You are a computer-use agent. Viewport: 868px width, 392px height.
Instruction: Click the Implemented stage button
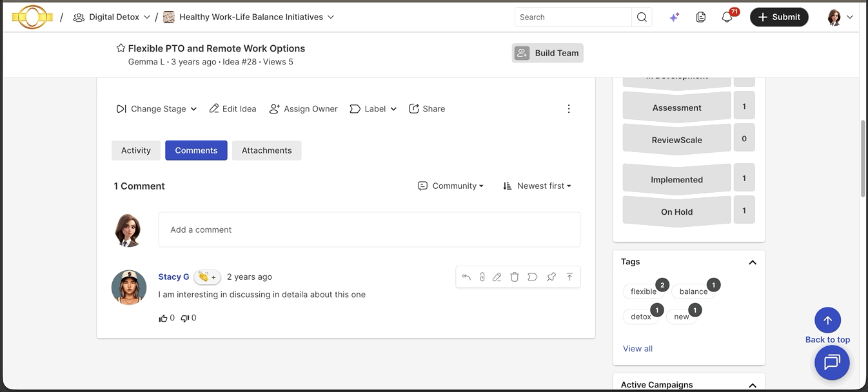[676, 180]
